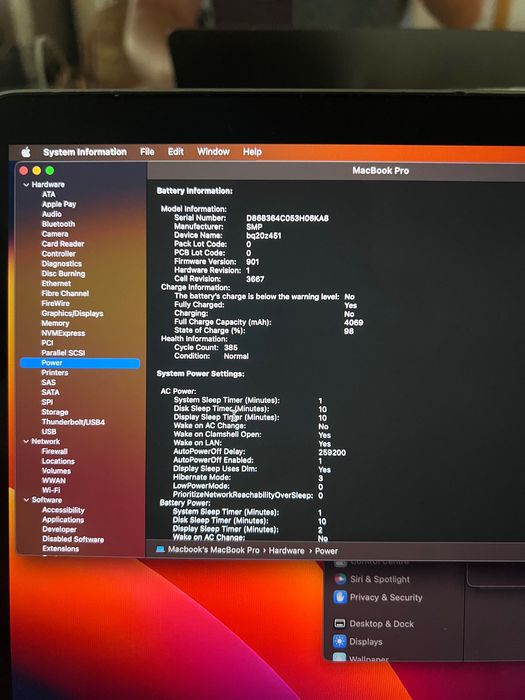Click the Siri & Spotlight icon in Settings
This screenshot has width=525, height=700.
pyautogui.click(x=340, y=579)
